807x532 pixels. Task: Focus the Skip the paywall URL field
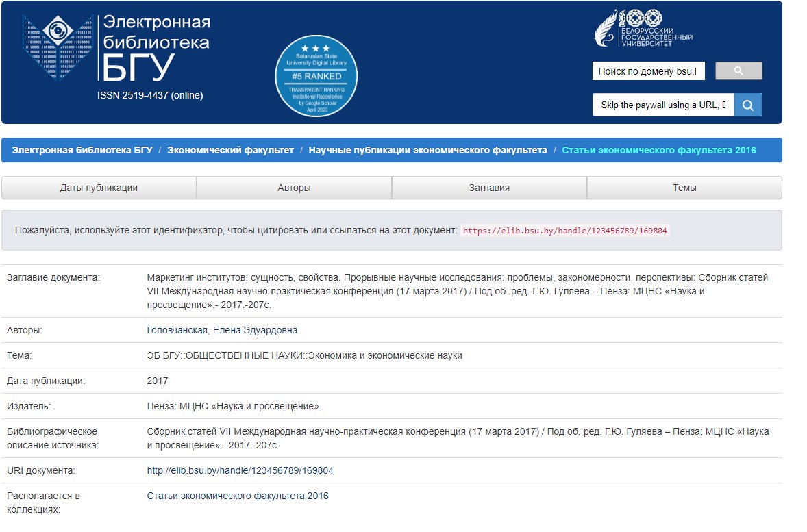click(x=663, y=105)
